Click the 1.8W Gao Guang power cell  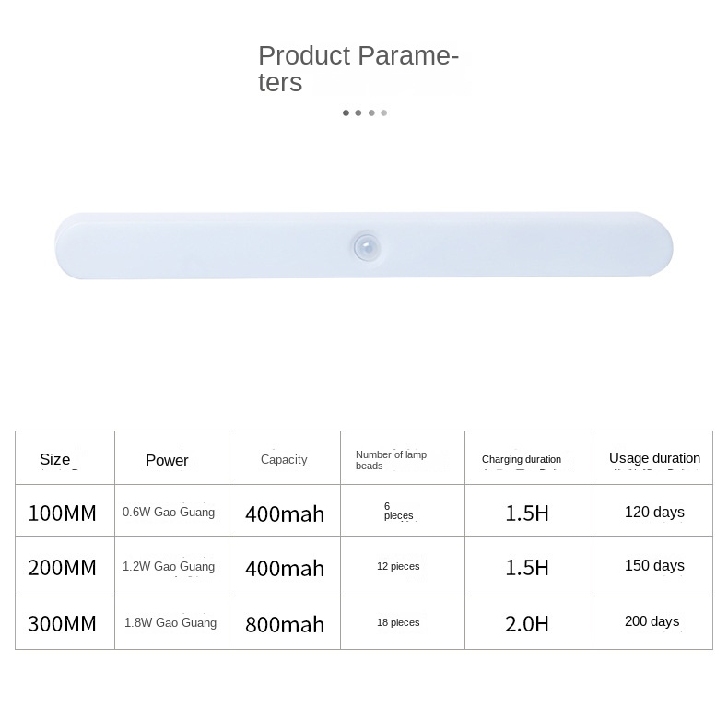coord(170,623)
